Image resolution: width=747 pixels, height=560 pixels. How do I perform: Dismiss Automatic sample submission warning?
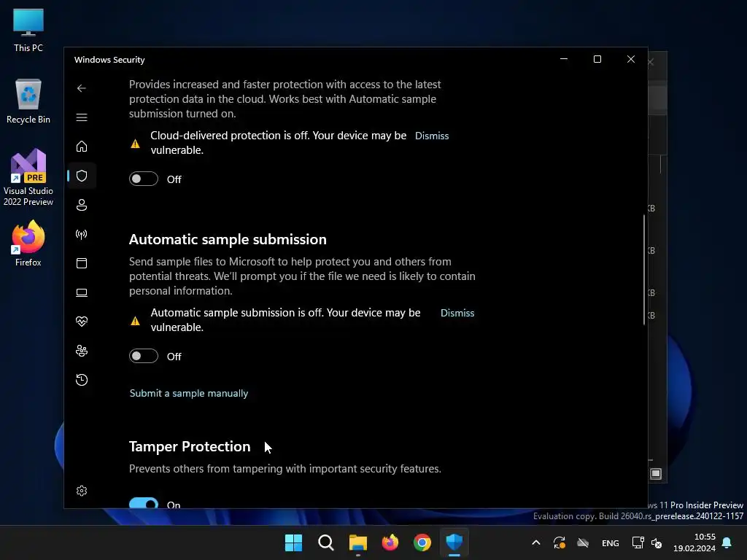[x=457, y=313]
